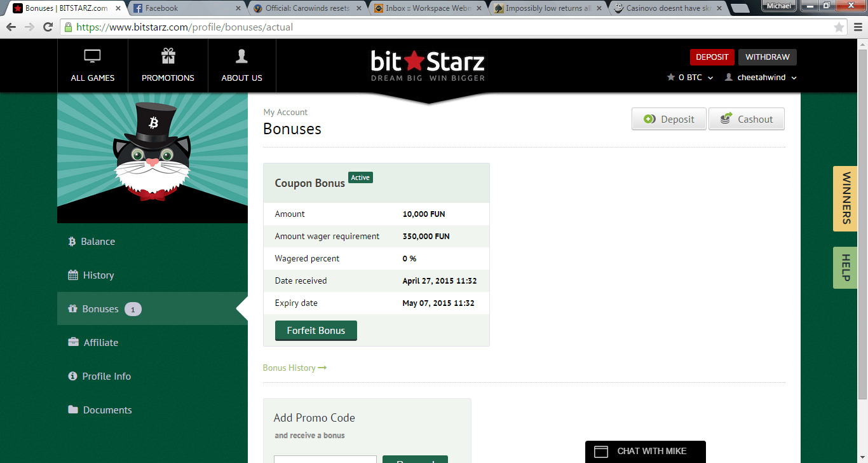Click the Cashout button
The width and height of the screenshot is (868, 463).
click(747, 119)
